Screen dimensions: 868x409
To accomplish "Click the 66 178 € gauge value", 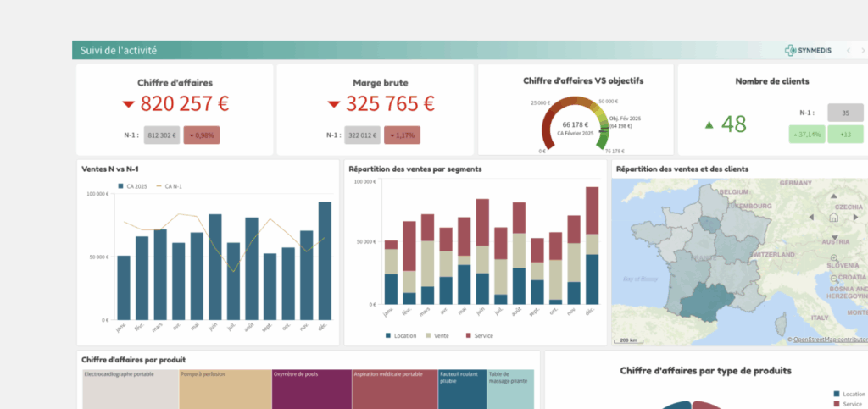I will (576, 124).
